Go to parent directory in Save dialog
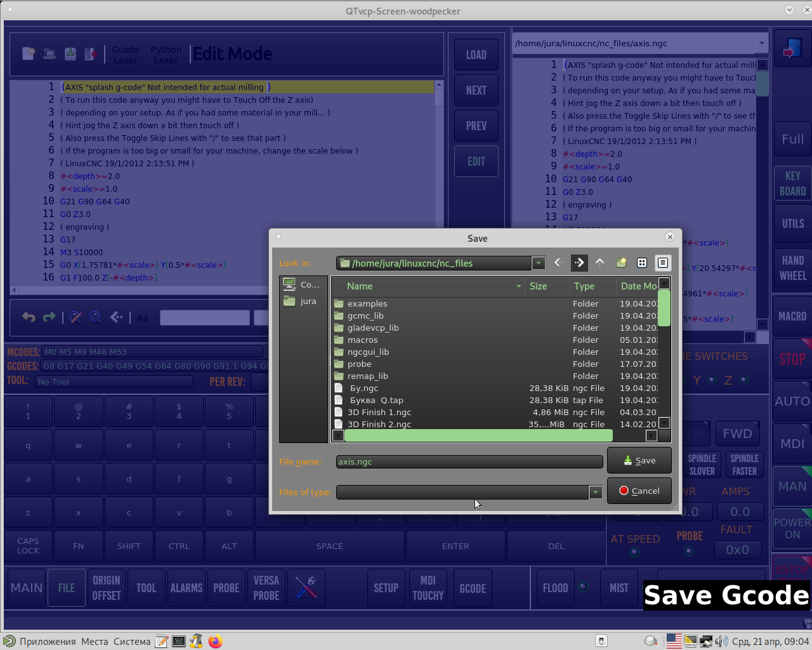812x650 pixels. coord(600,263)
